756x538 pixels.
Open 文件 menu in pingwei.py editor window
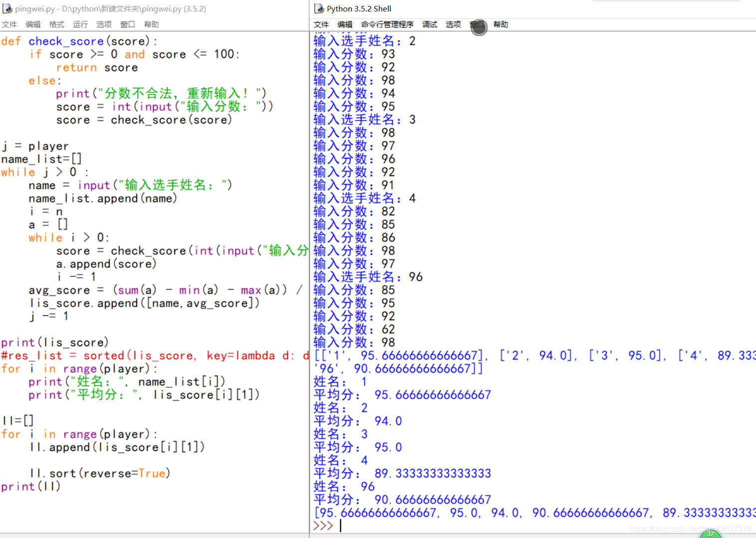(9, 24)
